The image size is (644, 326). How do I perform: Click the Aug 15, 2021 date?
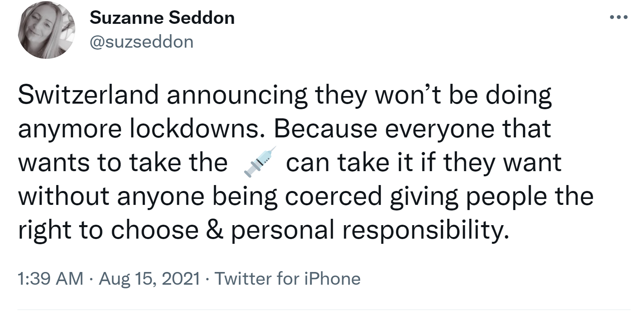click(x=149, y=279)
